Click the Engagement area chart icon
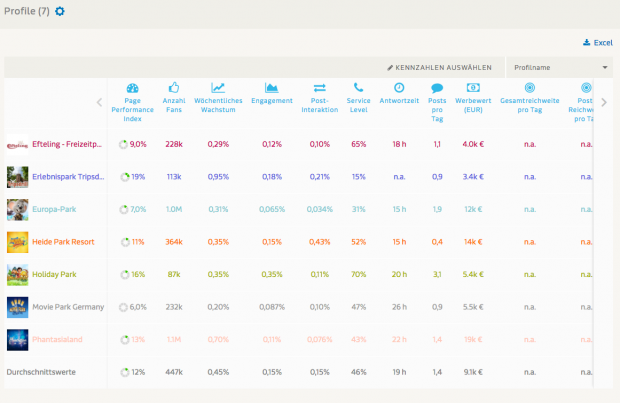This screenshot has width=620, height=403. click(272, 88)
